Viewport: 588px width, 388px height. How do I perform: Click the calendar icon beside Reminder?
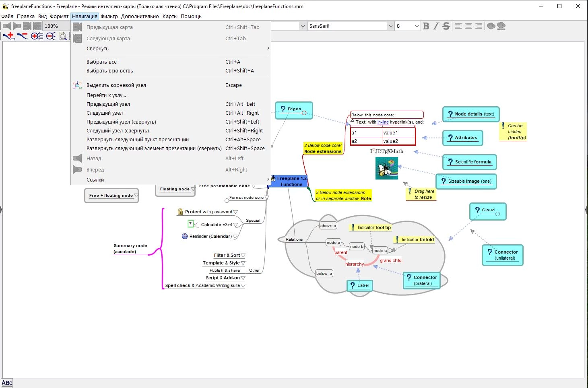[185, 236]
